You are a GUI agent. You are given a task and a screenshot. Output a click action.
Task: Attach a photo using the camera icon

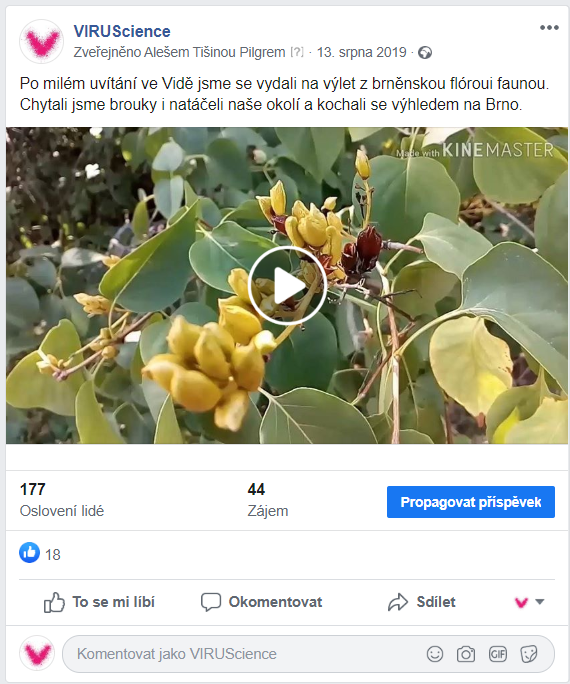(466, 654)
